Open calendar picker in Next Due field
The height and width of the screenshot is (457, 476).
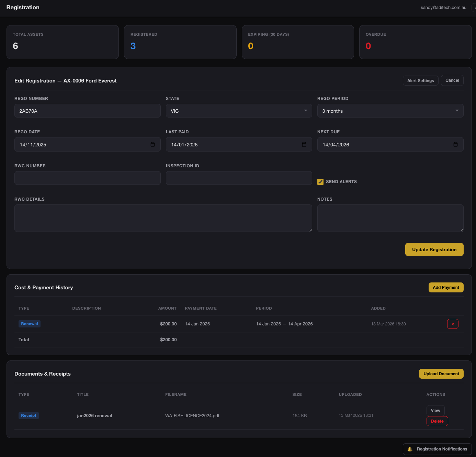tap(455, 145)
